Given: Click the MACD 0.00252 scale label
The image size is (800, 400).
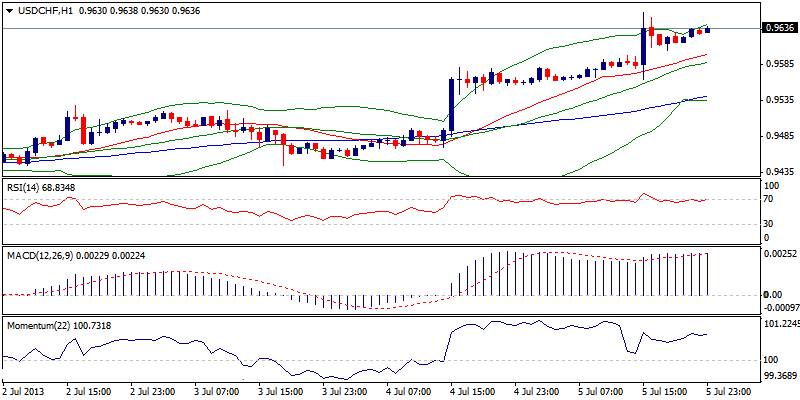Looking at the screenshot, I should (780, 255).
